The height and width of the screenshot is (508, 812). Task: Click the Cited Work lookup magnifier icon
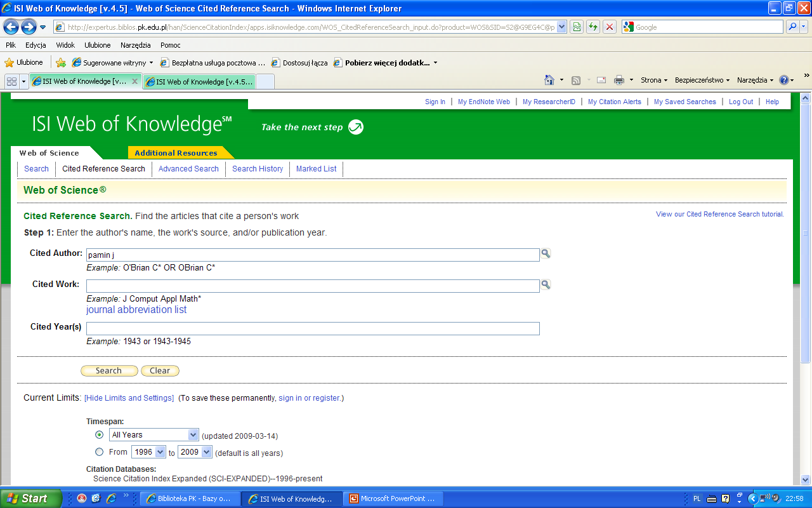546,284
